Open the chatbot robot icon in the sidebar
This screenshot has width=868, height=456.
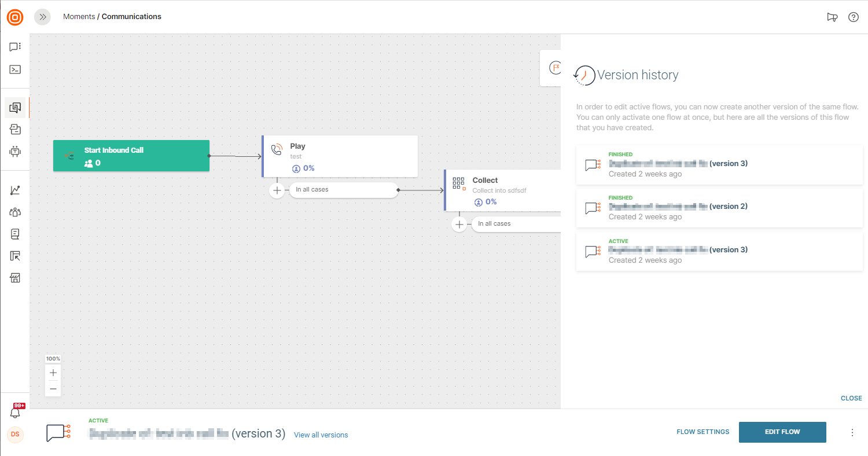(15, 152)
